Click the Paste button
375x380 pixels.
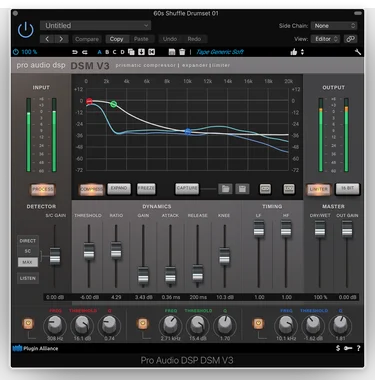141,39
